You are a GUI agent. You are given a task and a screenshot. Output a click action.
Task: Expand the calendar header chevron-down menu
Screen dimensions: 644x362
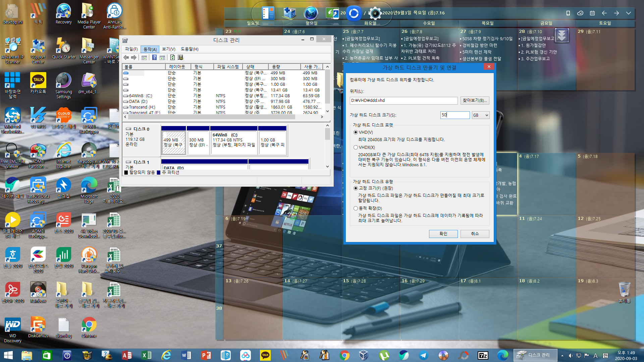[629, 13]
